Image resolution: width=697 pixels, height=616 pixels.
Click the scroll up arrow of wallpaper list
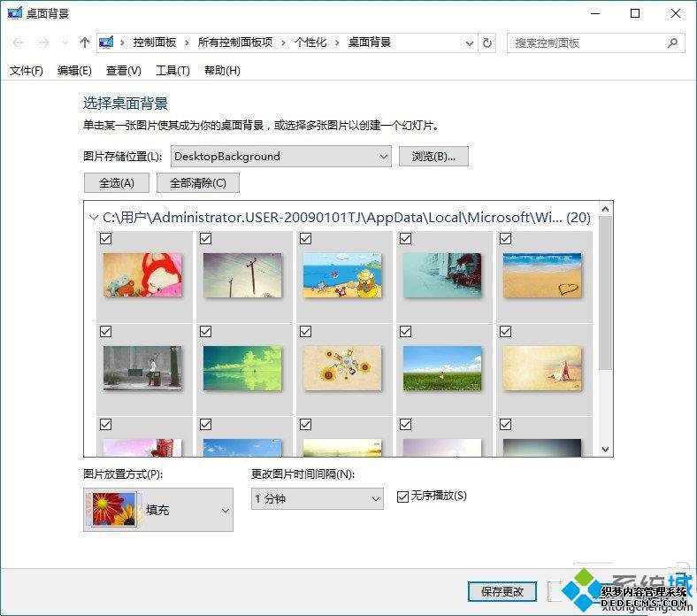[605, 209]
